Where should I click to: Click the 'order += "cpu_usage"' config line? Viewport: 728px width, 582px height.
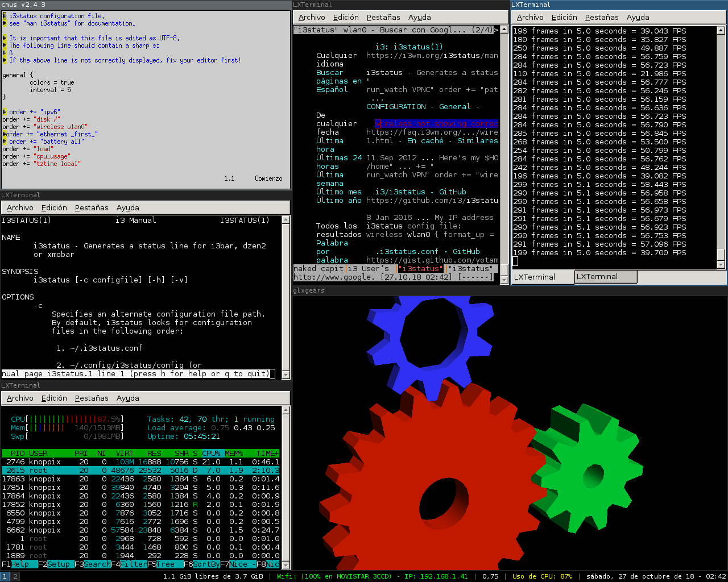36,156
